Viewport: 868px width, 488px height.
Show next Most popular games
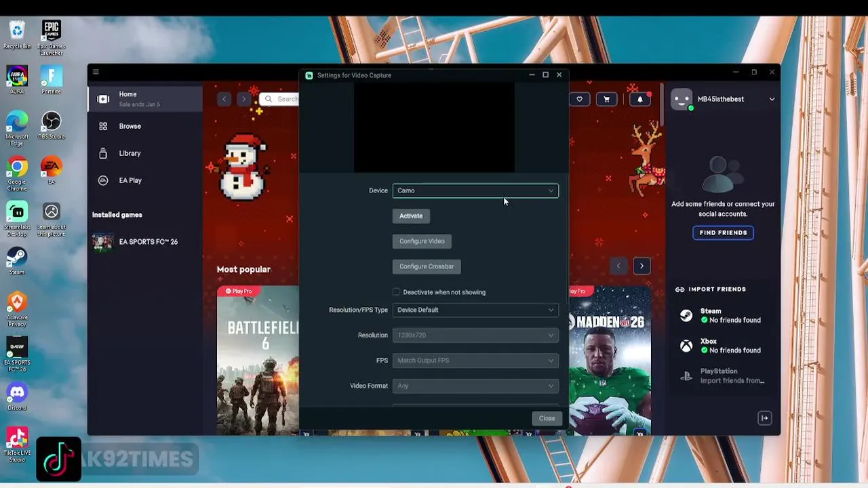tap(642, 266)
